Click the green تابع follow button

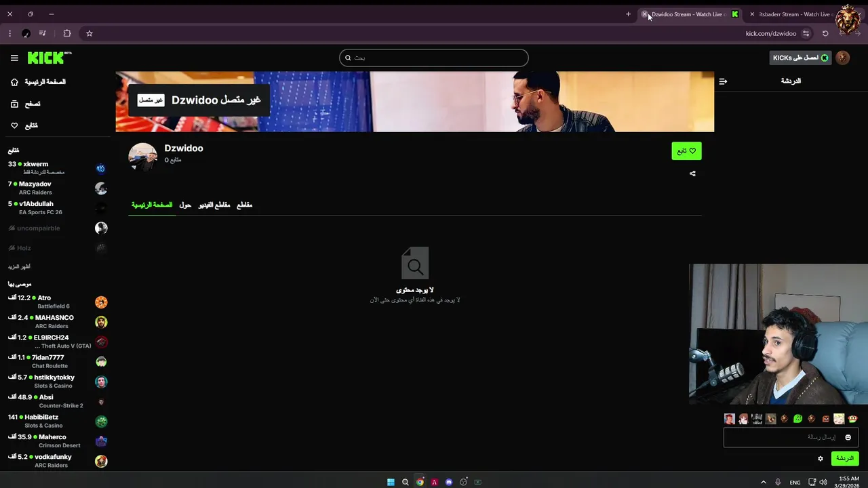point(686,151)
